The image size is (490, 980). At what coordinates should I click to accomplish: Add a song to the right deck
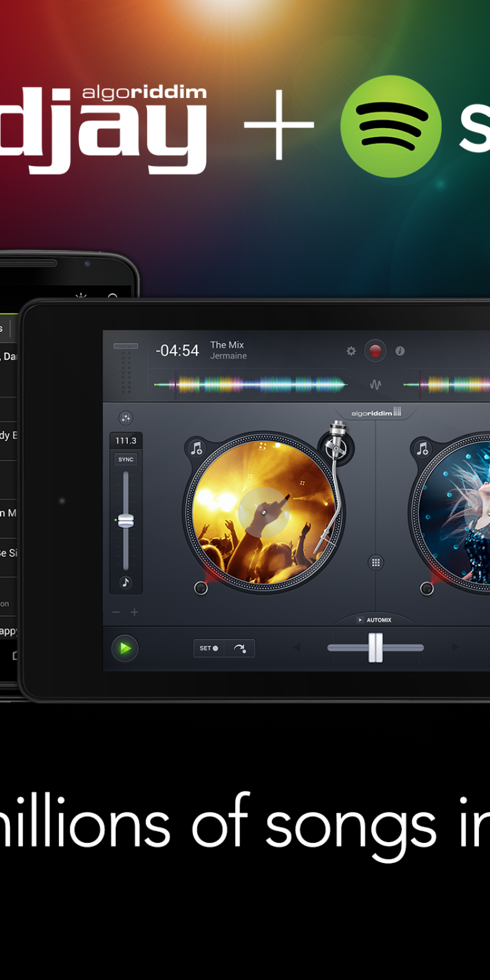pyautogui.click(x=422, y=448)
